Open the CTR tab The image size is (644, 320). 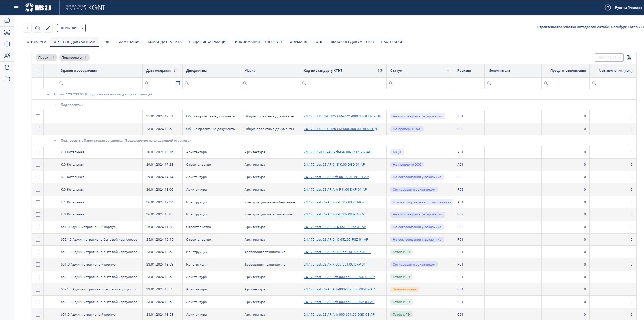tap(319, 42)
